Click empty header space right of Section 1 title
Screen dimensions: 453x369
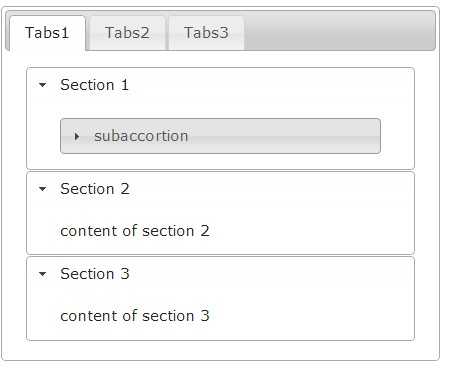point(270,85)
